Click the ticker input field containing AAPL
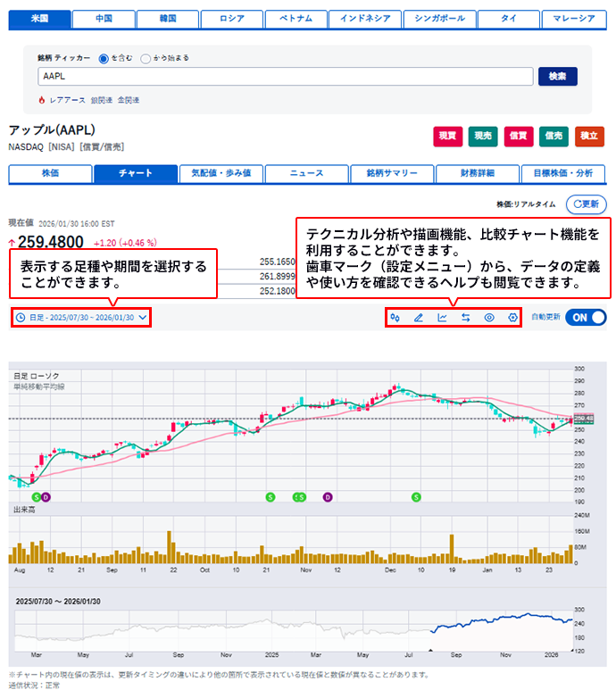The height and width of the screenshot is (698, 616). click(286, 76)
